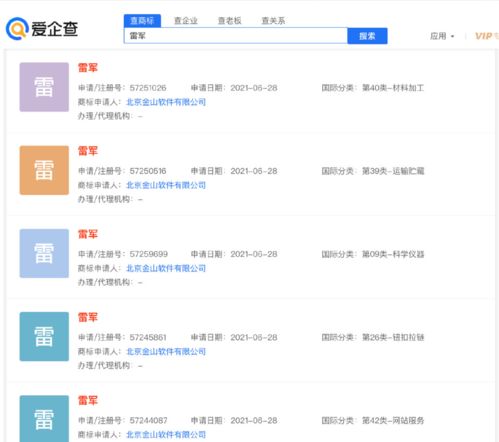Open the 查老板 tab
The image size is (499, 442).
(230, 21)
